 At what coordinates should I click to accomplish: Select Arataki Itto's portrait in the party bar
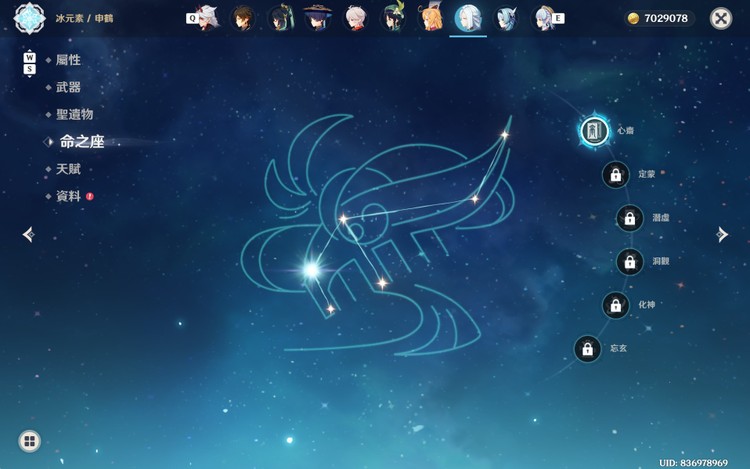coord(207,18)
